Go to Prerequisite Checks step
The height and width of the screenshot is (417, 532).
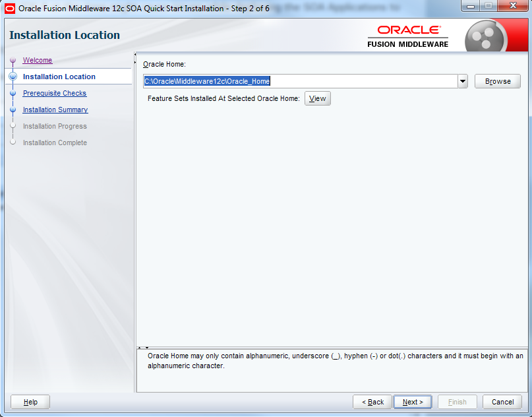tap(55, 93)
